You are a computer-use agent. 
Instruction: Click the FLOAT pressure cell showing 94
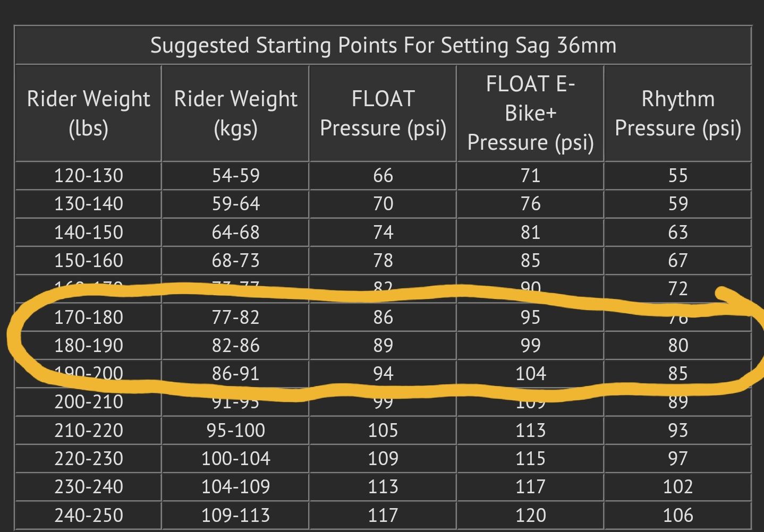pos(383,374)
